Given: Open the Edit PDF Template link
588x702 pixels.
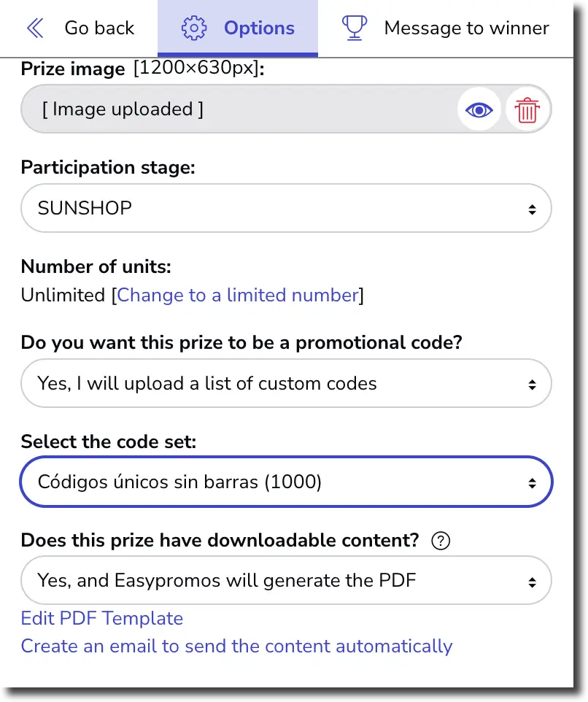Looking at the screenshot, I should click(102, 618).
